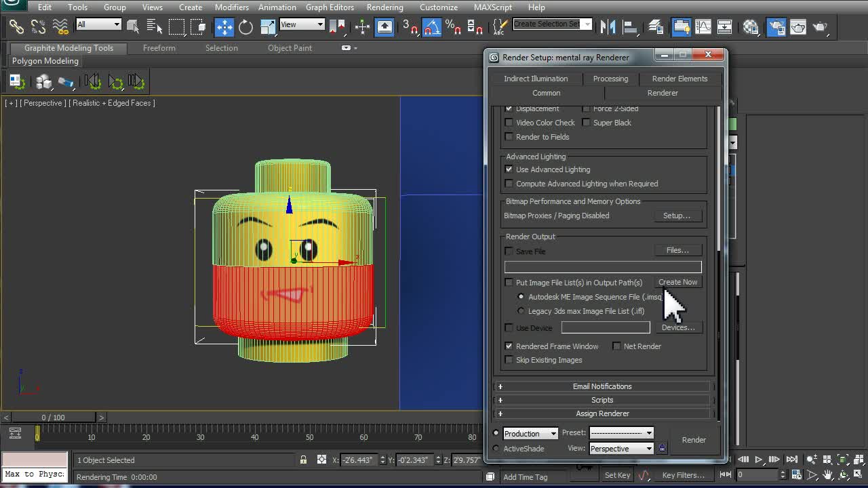
Task: Open the Graph Editors menu
Action: (330, 7)
